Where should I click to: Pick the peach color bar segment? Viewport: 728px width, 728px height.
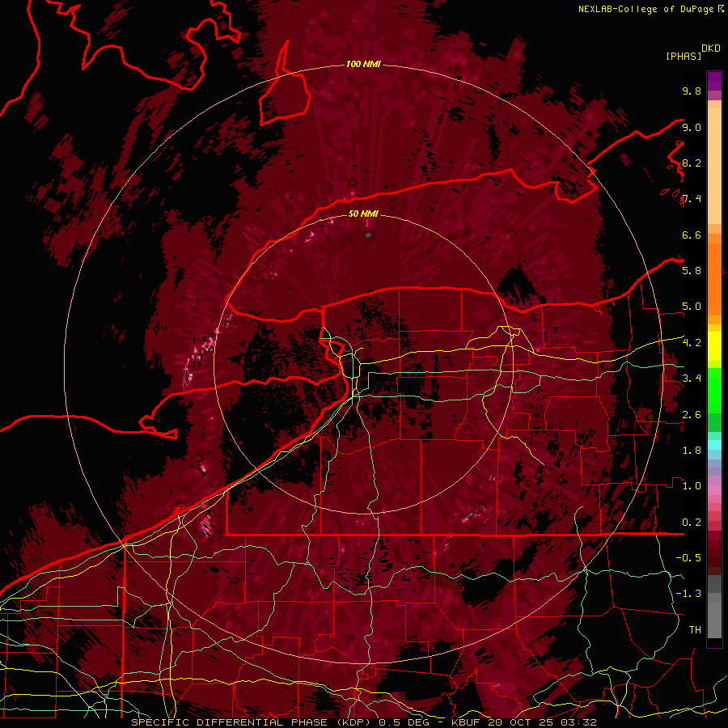[x=714, y=166]
